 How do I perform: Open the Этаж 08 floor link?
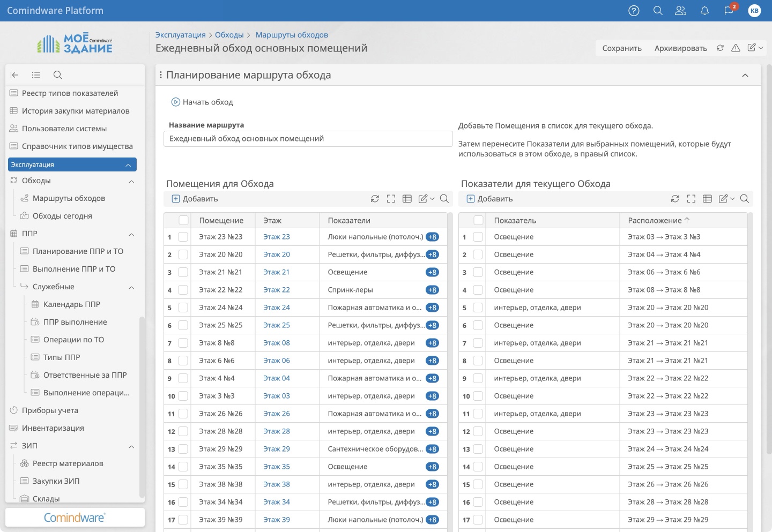[277, 343]
